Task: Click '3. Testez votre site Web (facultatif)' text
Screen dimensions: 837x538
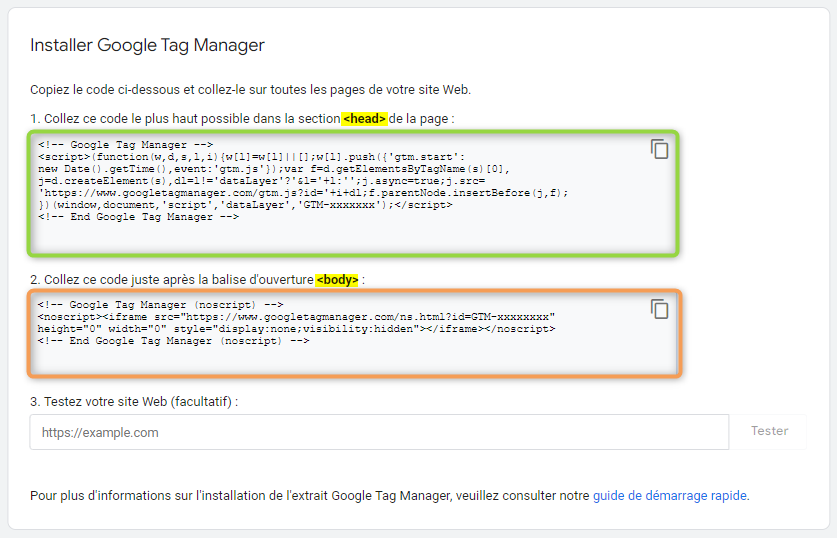Action: tap(134, 402)
